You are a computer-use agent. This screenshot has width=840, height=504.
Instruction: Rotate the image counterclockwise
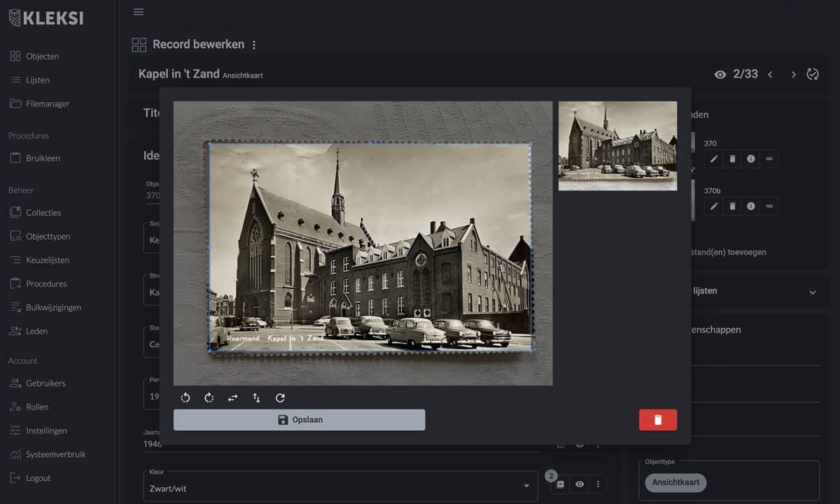[185, 398]
